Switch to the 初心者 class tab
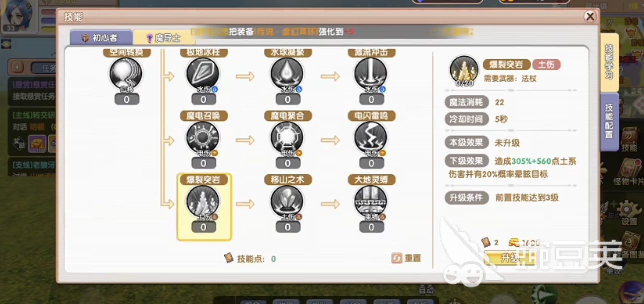644x304 pixels. pyautogui.click(x=101, y=38)
